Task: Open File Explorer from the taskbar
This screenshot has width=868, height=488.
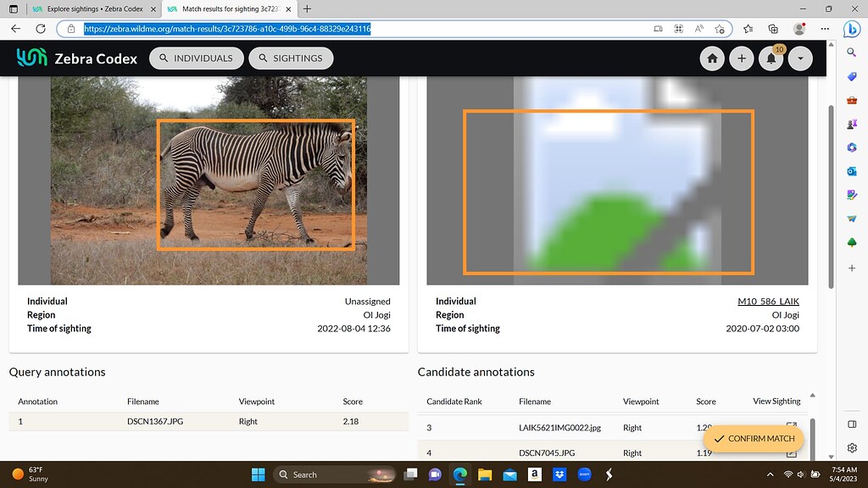Action: pos(484,474)
